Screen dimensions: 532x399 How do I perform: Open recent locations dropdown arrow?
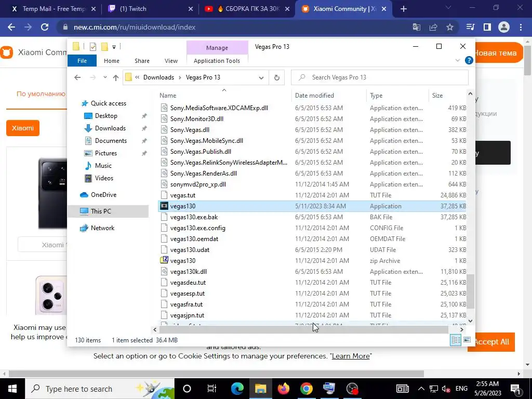tap(105, 77)
